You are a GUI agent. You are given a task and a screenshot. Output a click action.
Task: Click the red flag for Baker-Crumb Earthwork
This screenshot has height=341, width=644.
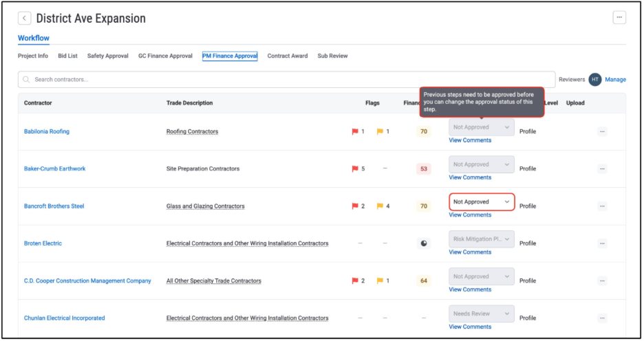pyautogui.click(x=355, y=168)
